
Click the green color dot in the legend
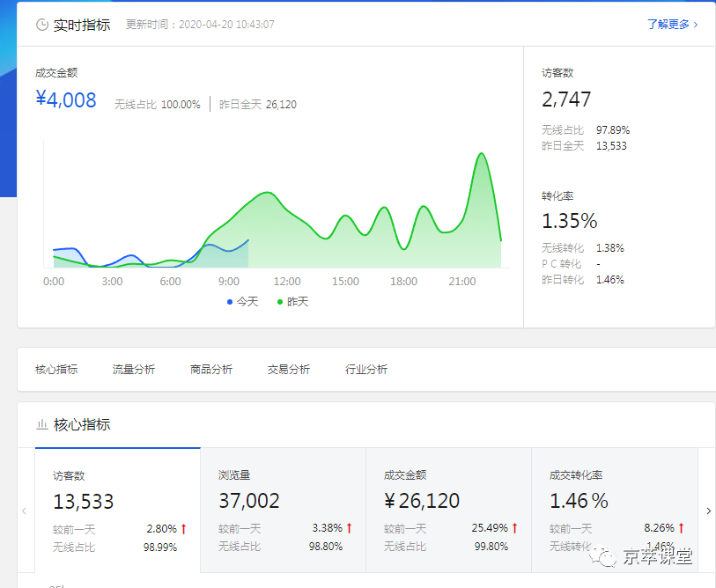(281, 302)
